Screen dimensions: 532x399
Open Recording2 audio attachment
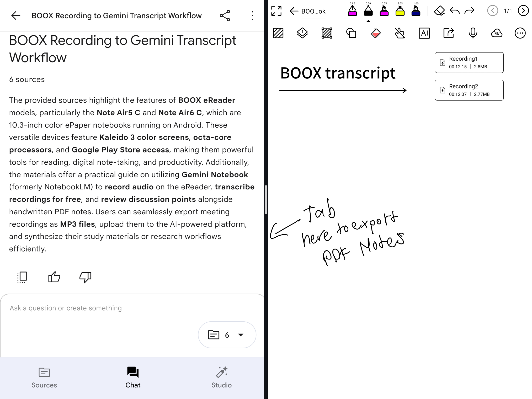tap(469, 90)
